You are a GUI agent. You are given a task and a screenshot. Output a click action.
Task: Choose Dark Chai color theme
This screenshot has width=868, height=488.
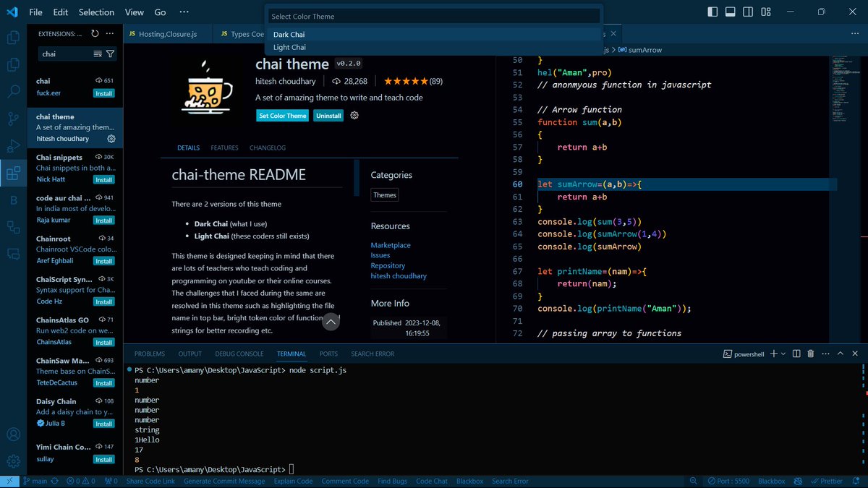click(x=434, y=34)
